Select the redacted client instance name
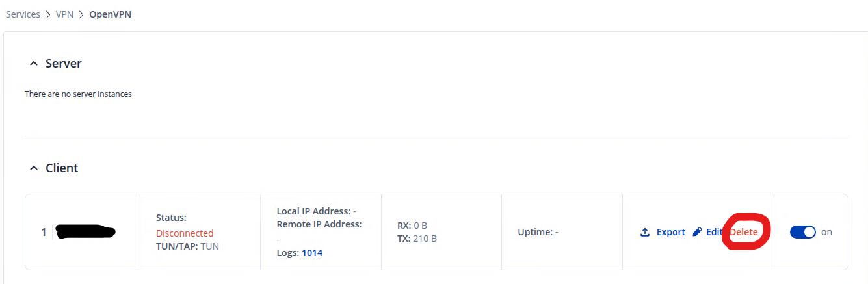 pyautogui.click(x=85, y=231)
